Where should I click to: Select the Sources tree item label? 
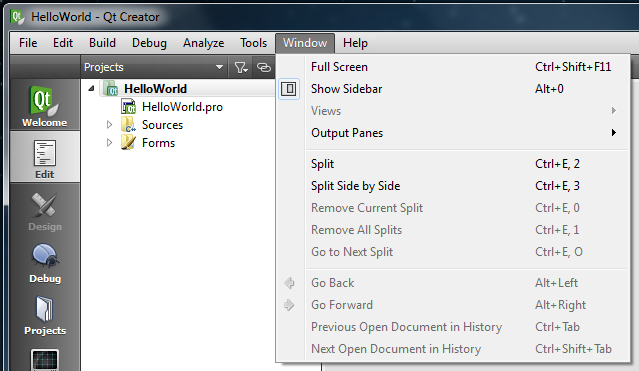(x=162, y=125)
